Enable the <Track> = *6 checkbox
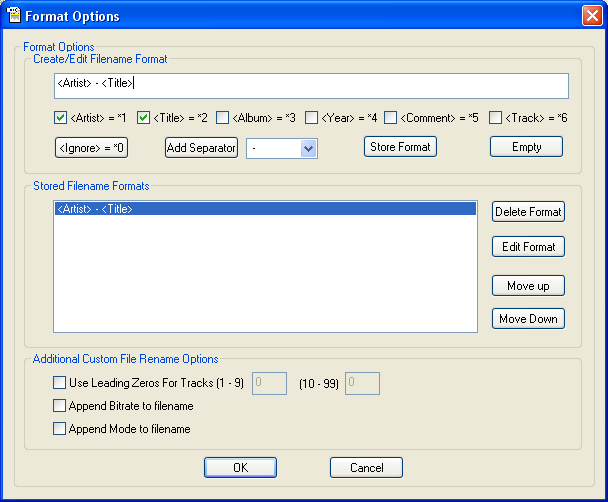Image resolution: width=608 pixels, height=502 pixels. point(495,118)
